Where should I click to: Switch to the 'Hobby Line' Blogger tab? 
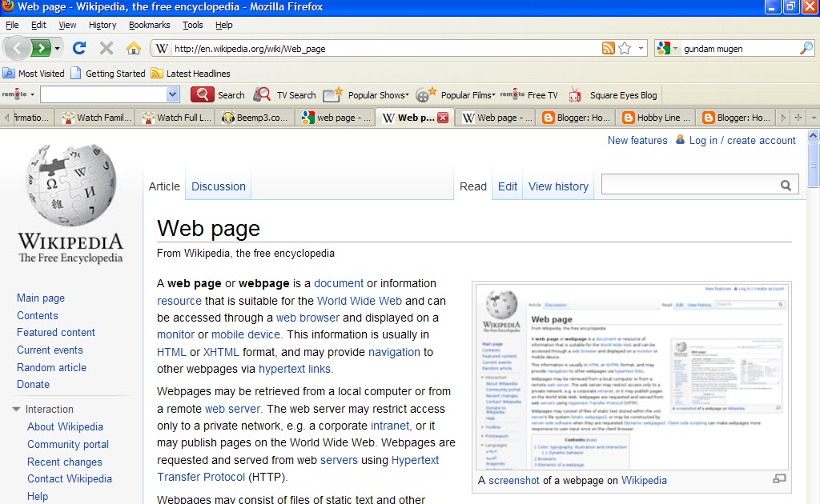657,118
